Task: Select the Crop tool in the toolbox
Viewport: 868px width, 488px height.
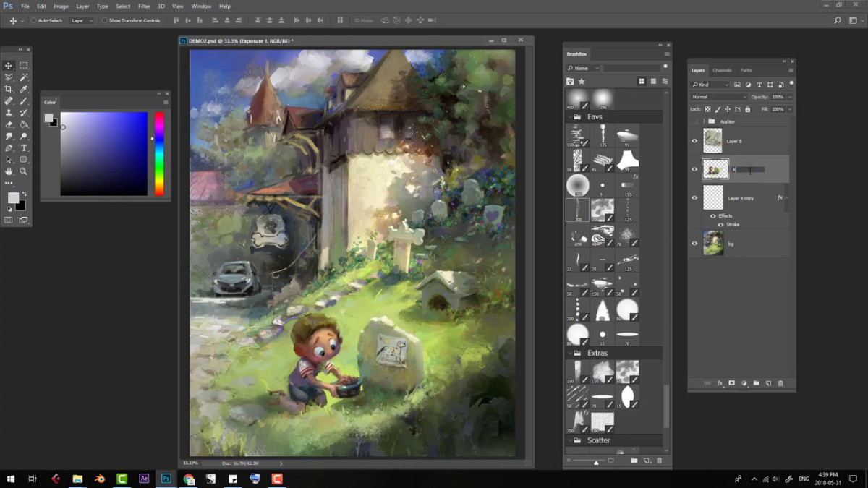Action: point(9,89)
